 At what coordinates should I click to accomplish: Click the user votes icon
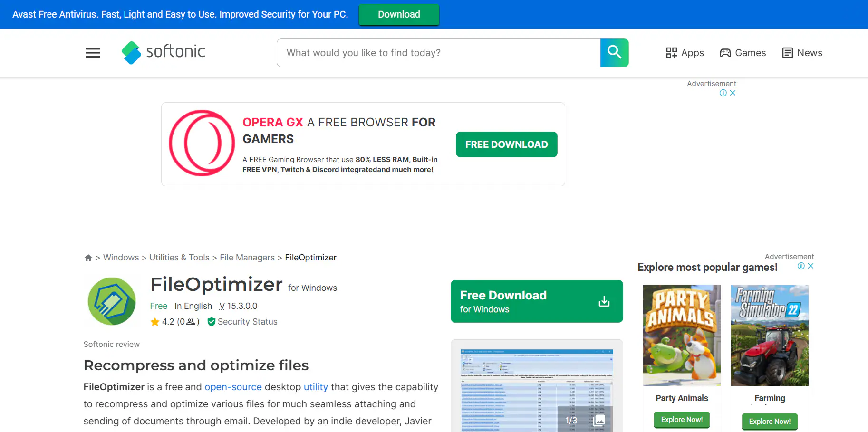point(191,322)
